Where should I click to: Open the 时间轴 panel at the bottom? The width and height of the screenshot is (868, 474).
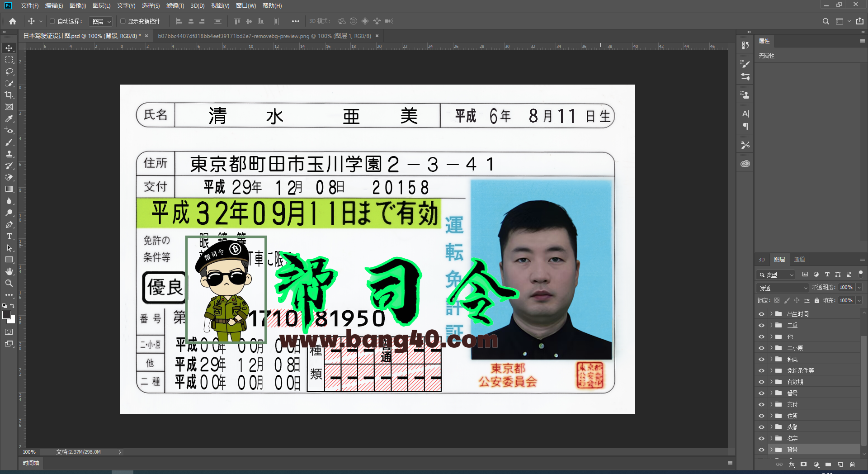click(31, 463)
